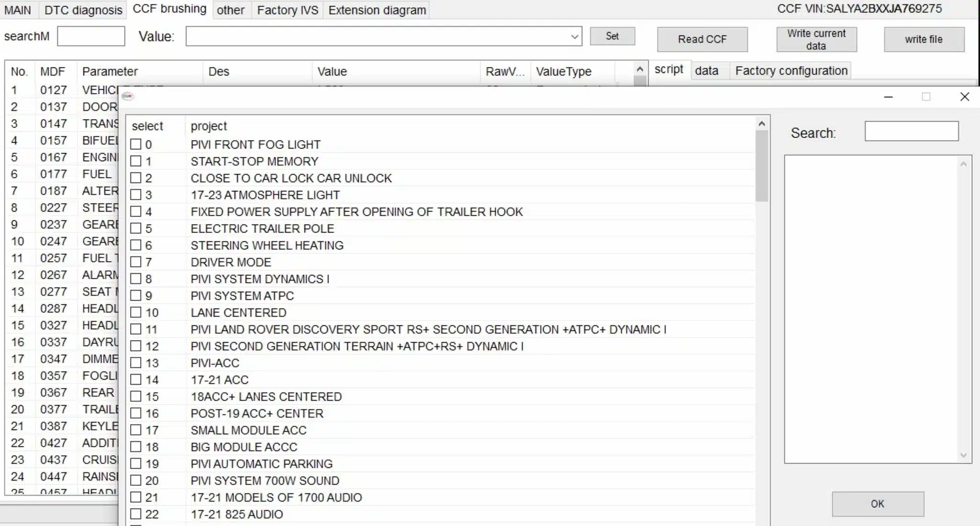Open the Extension diagram tab
The width and height of the screenshot is (980, 526).
(x=377, y=10)
